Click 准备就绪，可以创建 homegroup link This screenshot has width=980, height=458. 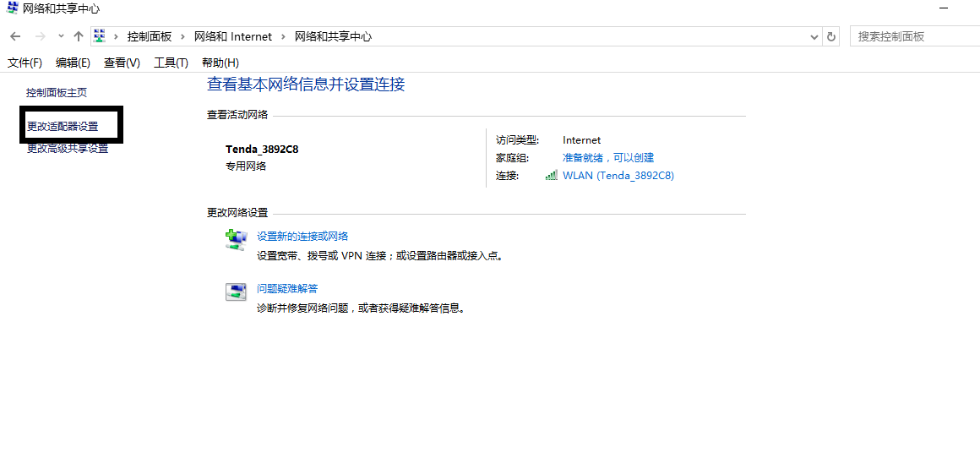608,158
